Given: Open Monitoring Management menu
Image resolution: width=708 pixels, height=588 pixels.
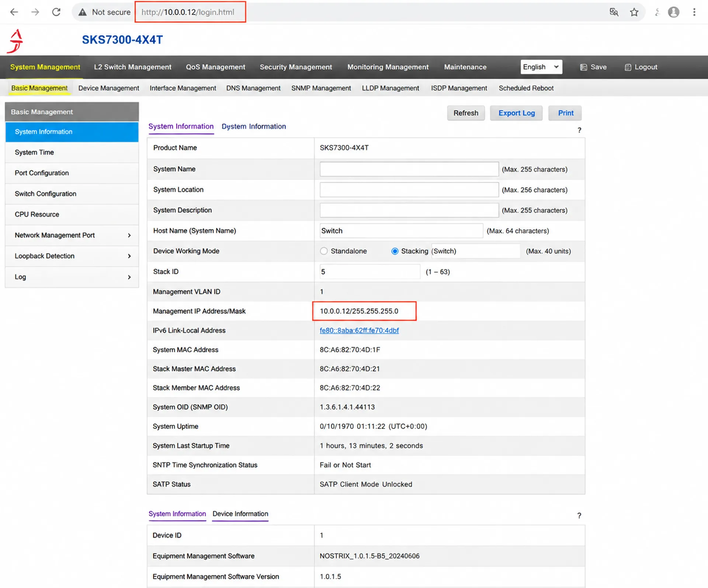Looking at the screenshot, I should tap(388, 67).
